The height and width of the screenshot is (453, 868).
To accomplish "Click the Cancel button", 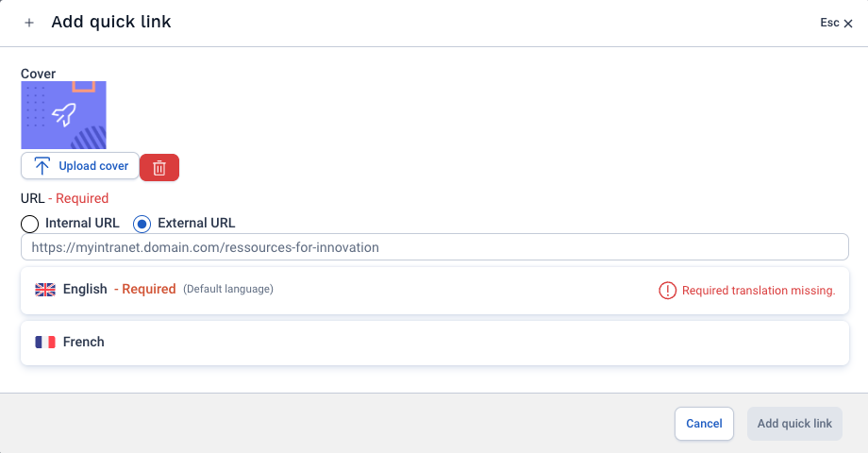I will click(704, 424).
